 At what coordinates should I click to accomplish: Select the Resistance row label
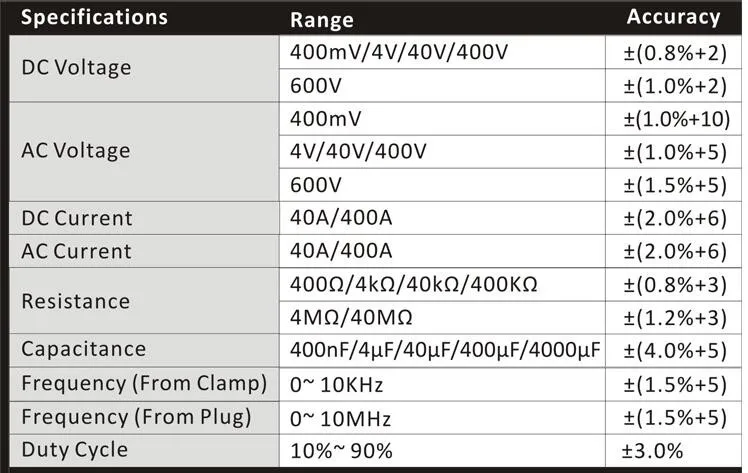(x=76, y=301)
